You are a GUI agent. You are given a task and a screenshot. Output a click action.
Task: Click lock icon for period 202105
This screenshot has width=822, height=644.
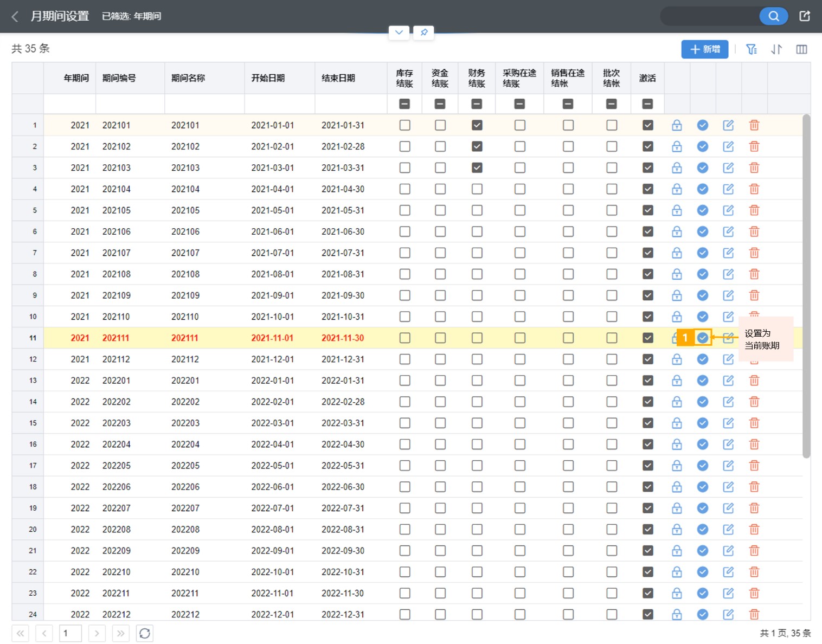click(677, 210)
